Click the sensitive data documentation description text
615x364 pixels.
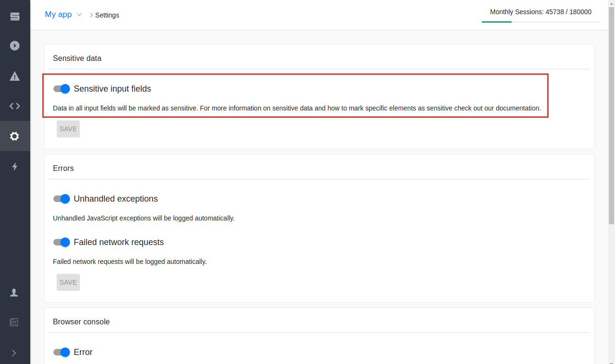pos(297,108)
